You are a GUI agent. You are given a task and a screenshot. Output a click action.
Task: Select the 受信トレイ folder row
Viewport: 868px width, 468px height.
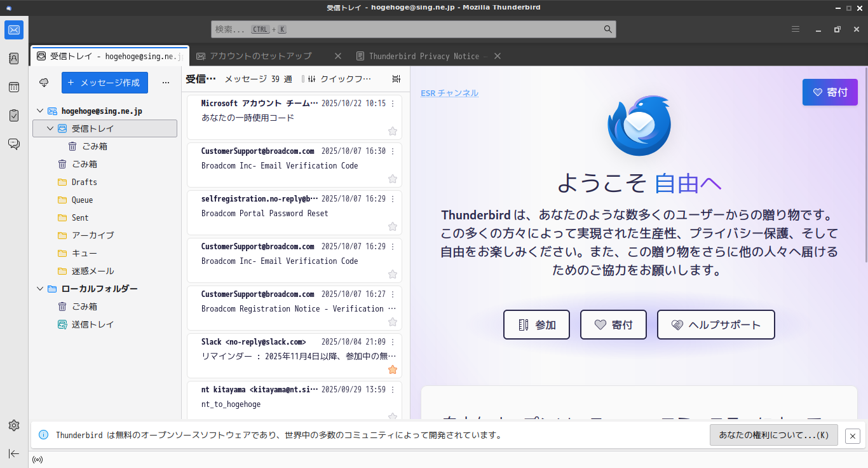[x=105, y=128]
